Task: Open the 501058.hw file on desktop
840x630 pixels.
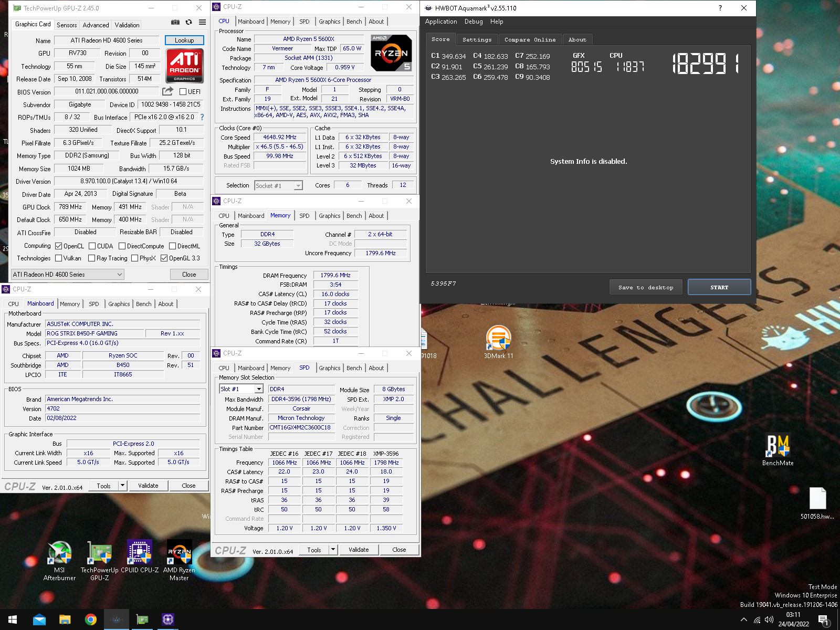Action: coord(817,503)
